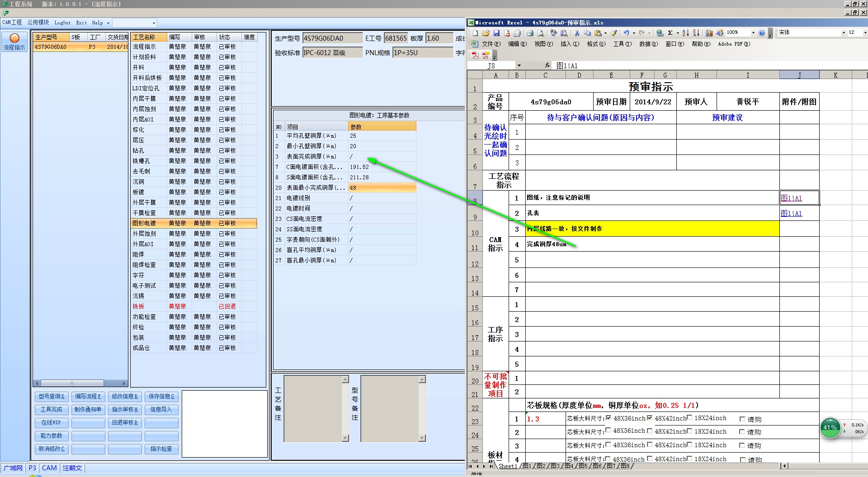868x477 pixels.
Task: Check 48X36inch checkbox in row 25
Action: click(608, 444)
